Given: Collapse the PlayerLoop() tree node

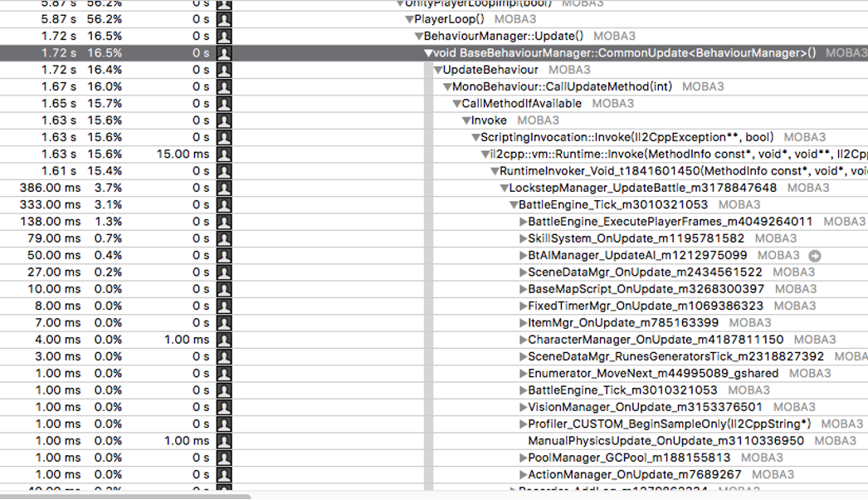Looking at the screenshot, I should point(409,19).
